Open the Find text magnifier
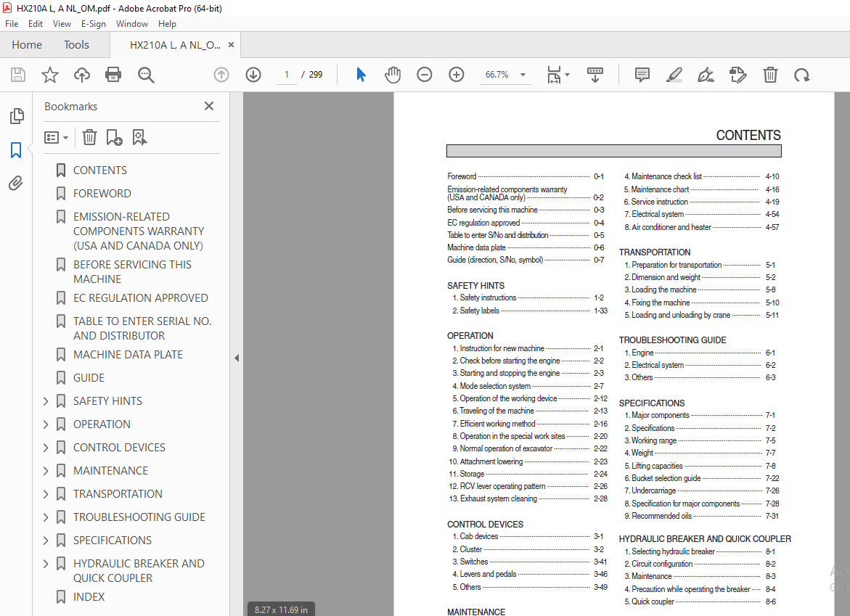850x616 pixels. point(146,75)
